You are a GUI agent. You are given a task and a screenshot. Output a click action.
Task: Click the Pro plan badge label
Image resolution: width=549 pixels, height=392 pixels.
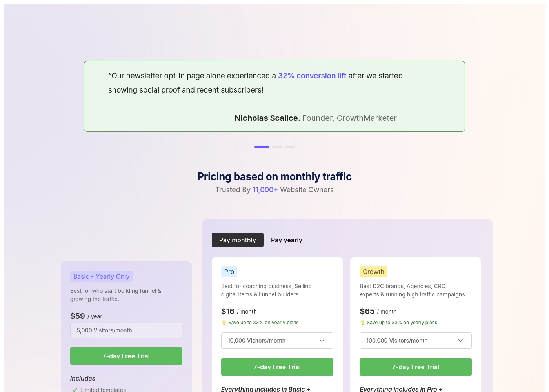tap(229, 272)
